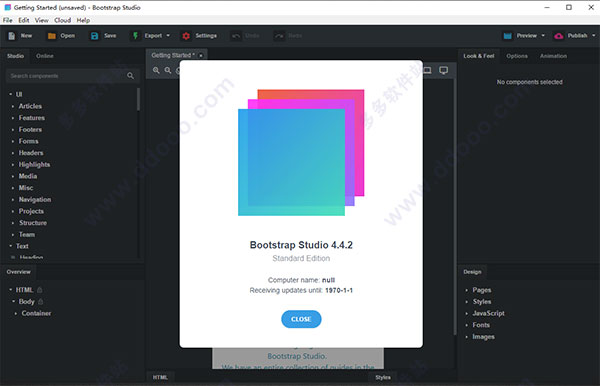
Task: Click the component list scrollbar
Action: click(x=138, y=99)
